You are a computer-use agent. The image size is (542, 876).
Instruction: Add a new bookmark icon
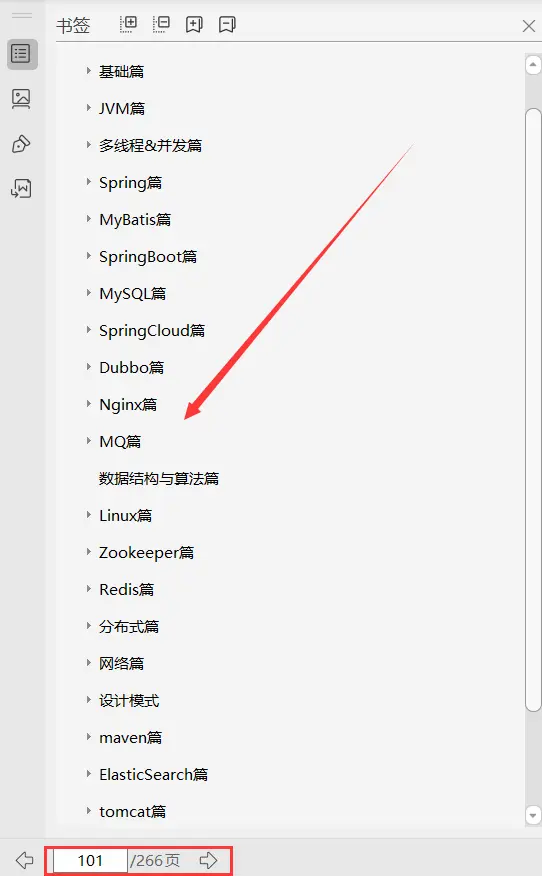pos(194,24)
